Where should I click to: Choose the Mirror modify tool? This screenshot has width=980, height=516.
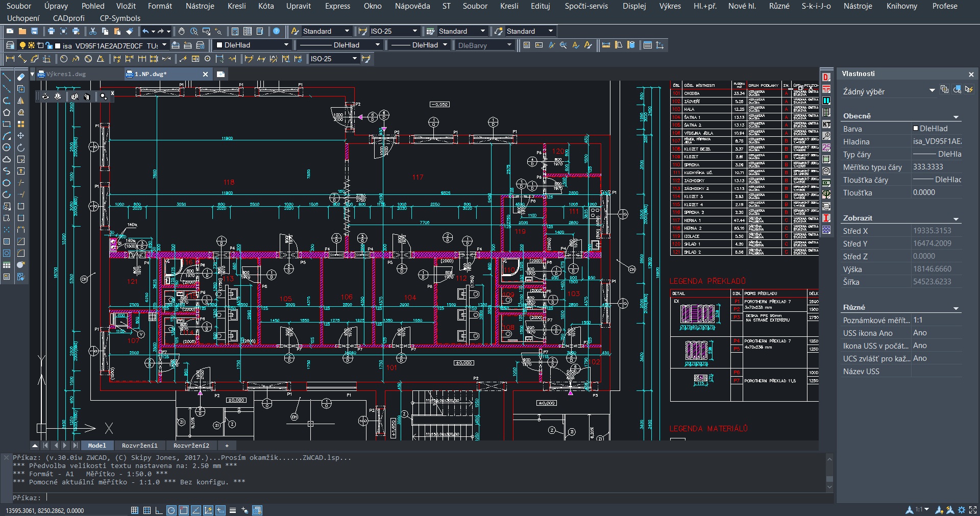21,101
